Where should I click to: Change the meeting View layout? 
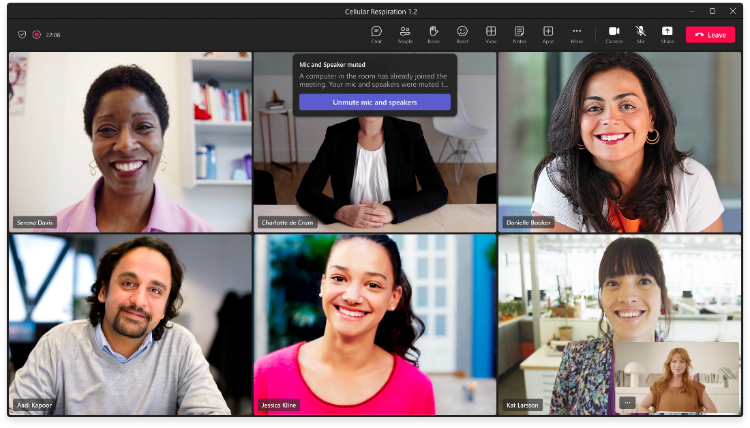(491, 34)
